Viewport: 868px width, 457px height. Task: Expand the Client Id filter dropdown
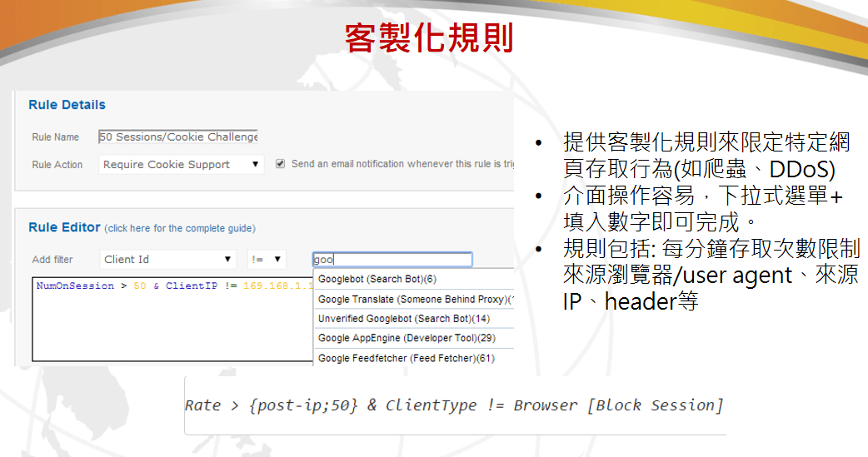point(168,259)
